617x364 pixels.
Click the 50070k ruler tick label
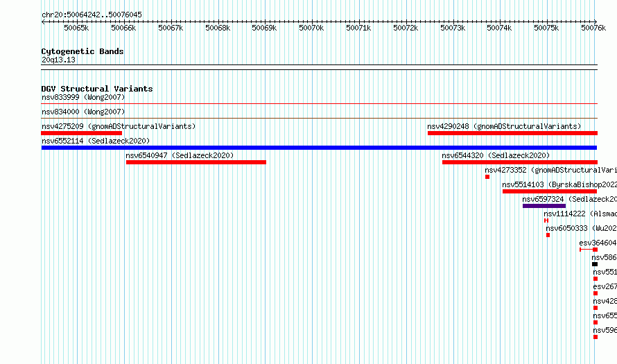click(311, 28)
